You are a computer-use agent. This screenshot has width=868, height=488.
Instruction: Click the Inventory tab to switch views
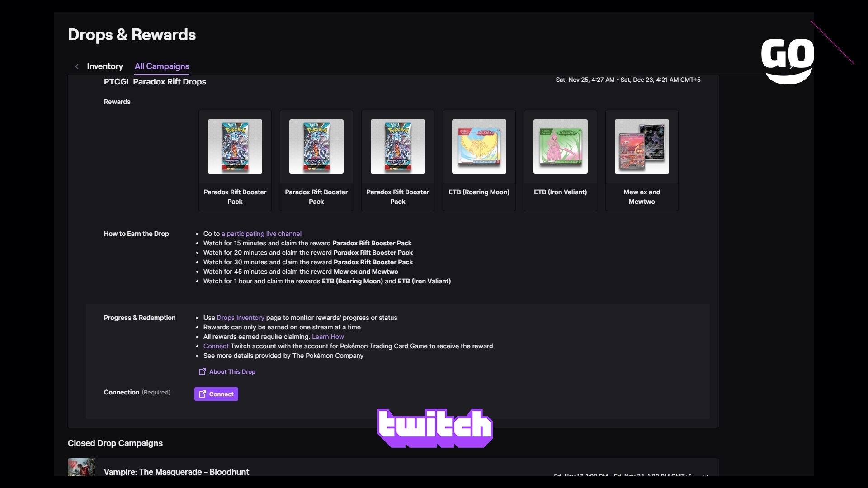pos(105,66)
